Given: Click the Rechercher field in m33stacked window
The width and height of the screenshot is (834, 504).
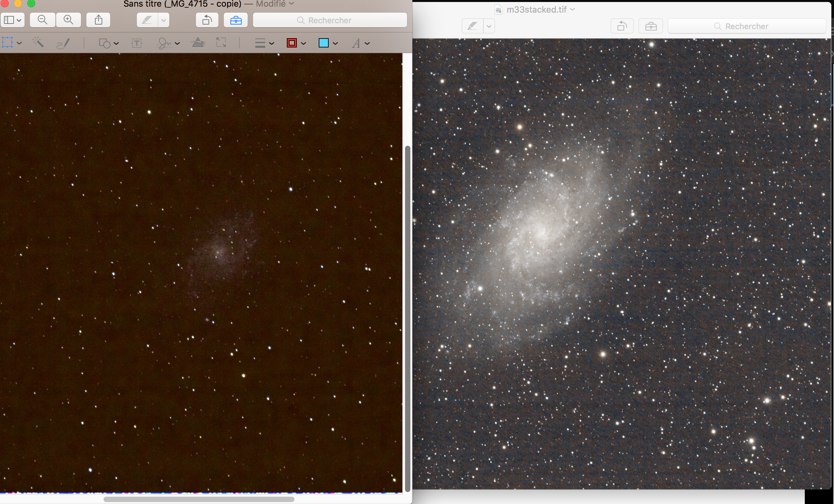Looking at the screenshot, I should [x=746, y=26].
